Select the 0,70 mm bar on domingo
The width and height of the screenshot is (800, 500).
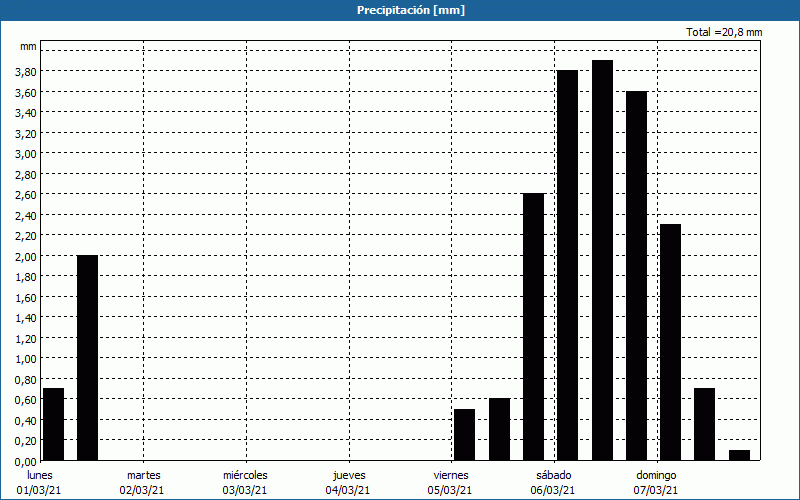pyautogui.click(x=705, y=424)
